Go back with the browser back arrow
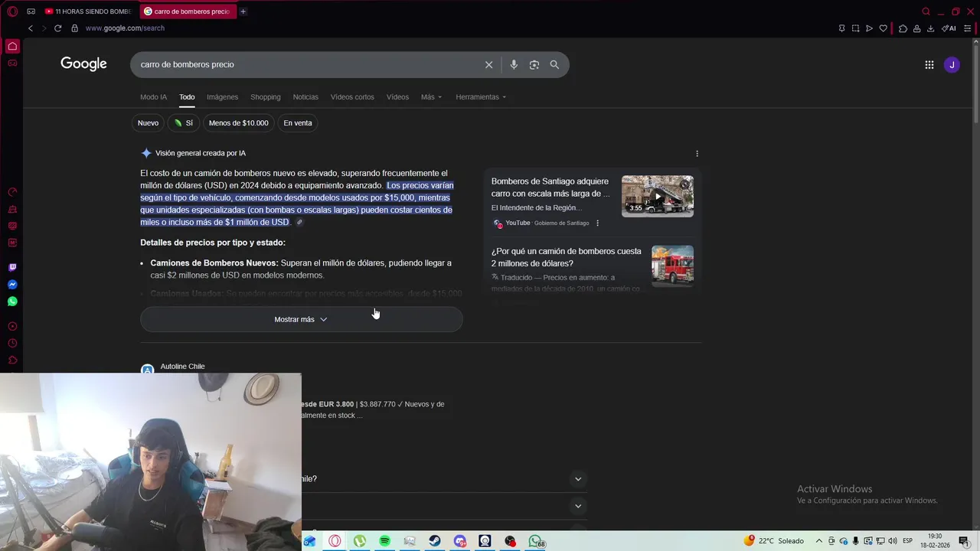Image resolution: width=980 pixels, height=551 pixels. (31, 28)
